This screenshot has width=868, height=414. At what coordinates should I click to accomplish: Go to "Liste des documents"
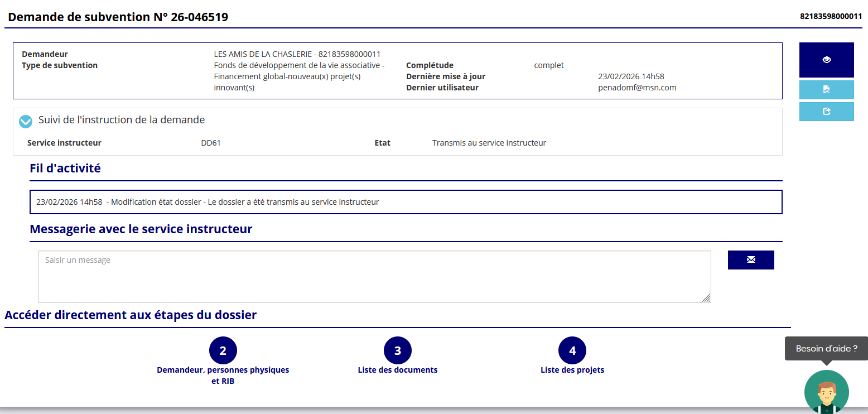(x=398, y=370)
